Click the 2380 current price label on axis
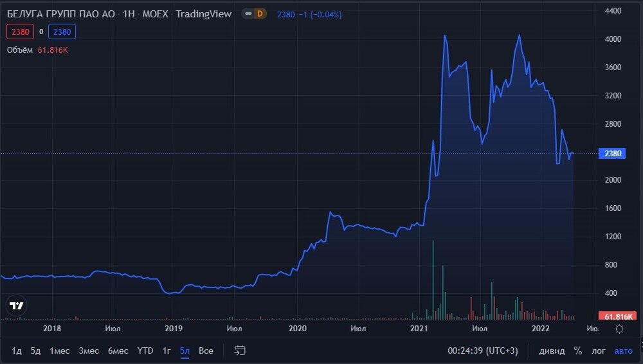 pyautogui.click(x=612, y=154)
